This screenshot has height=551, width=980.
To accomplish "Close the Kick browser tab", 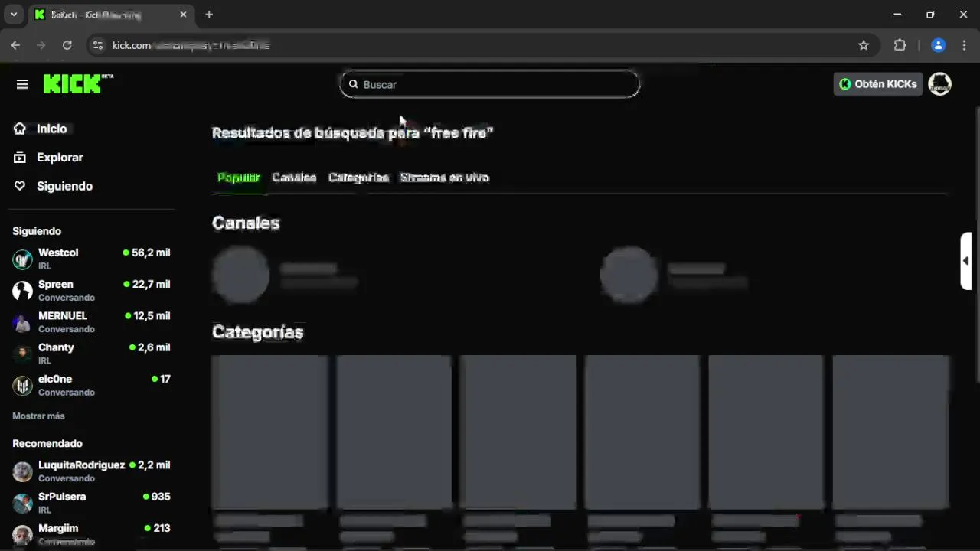I will [183, 15].
